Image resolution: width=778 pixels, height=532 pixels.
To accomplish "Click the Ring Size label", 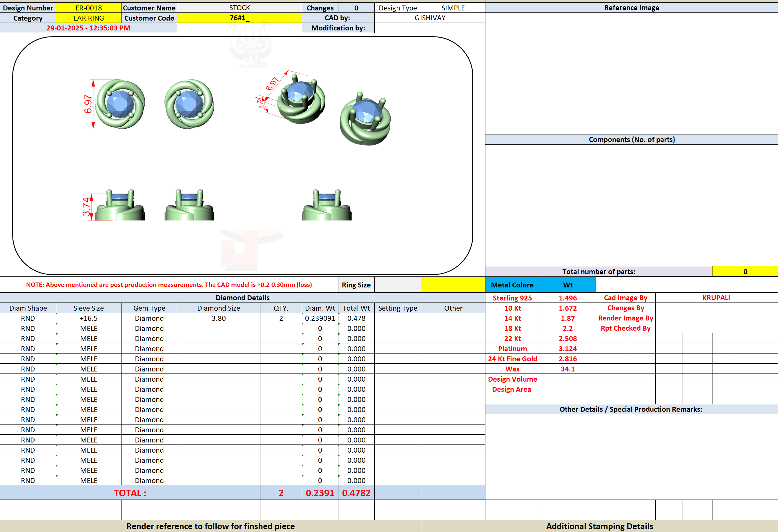I will click(356, 285).
